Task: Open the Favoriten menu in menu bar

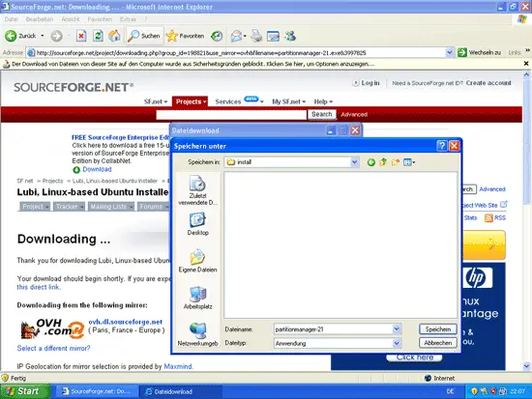Action: (x=100, y=19)
